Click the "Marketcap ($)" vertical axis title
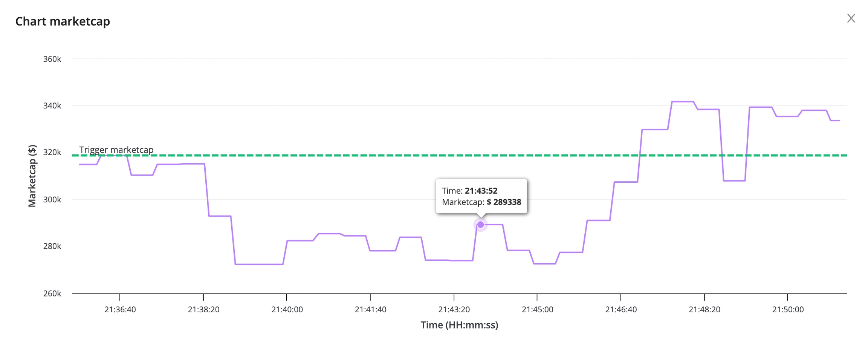Viewport: 868px width, 356px height. pos(32,176)
